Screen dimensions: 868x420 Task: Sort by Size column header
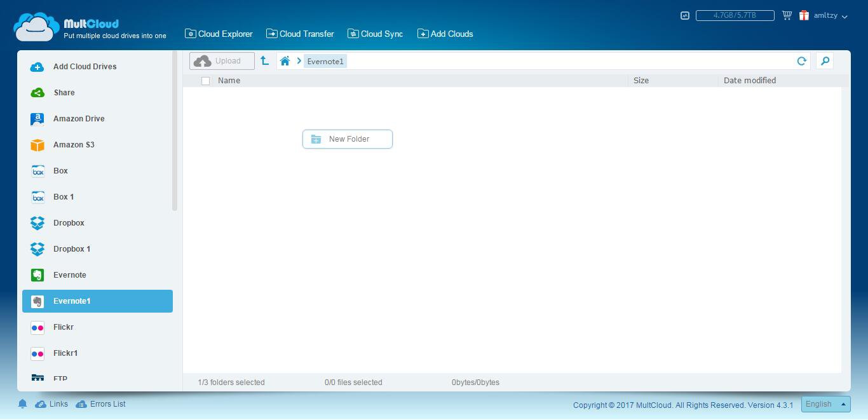tap(641, 81)
